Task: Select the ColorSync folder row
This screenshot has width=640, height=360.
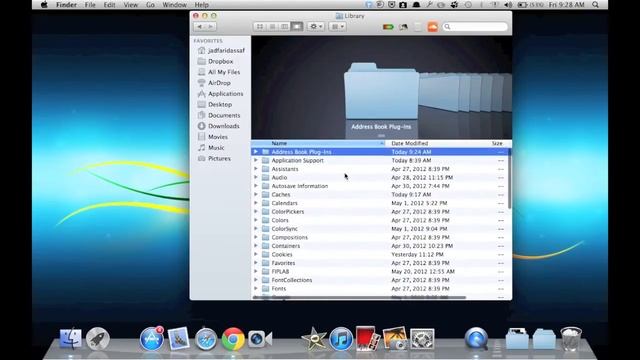Action: [x=380, y=229]
